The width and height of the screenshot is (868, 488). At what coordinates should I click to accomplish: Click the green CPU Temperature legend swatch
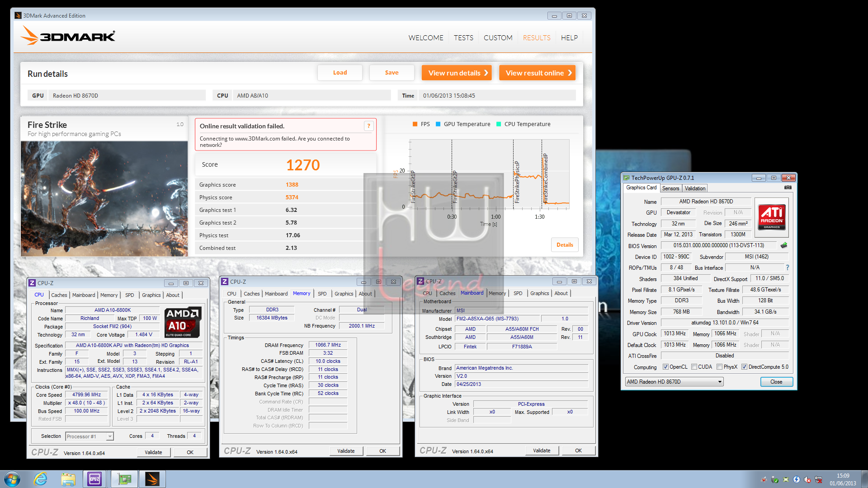pyautogui.click(x=498, y=124)
